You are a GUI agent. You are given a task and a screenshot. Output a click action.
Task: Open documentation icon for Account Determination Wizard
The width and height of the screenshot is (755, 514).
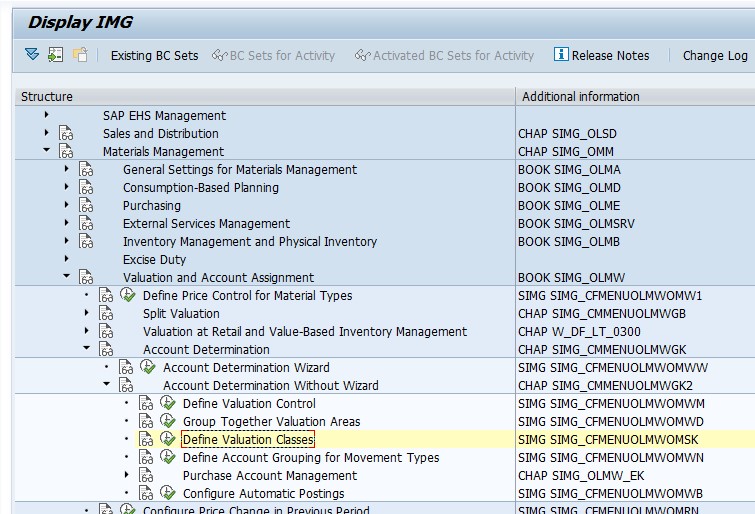[126, 367]
